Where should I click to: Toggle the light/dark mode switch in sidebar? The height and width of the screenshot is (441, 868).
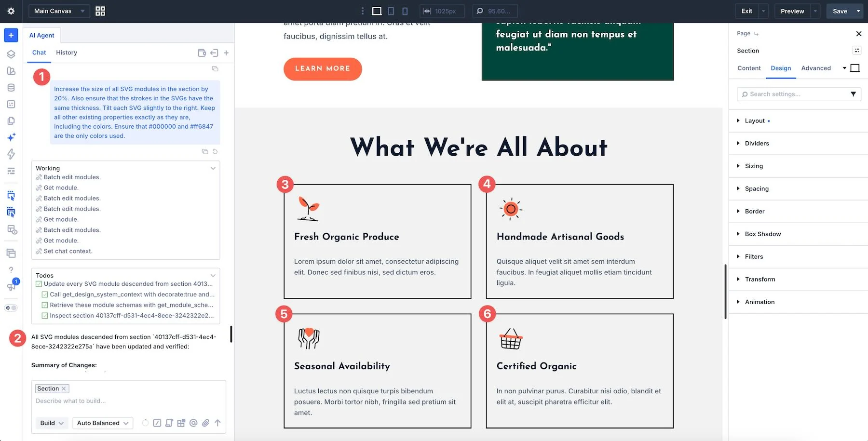[11, 307]
